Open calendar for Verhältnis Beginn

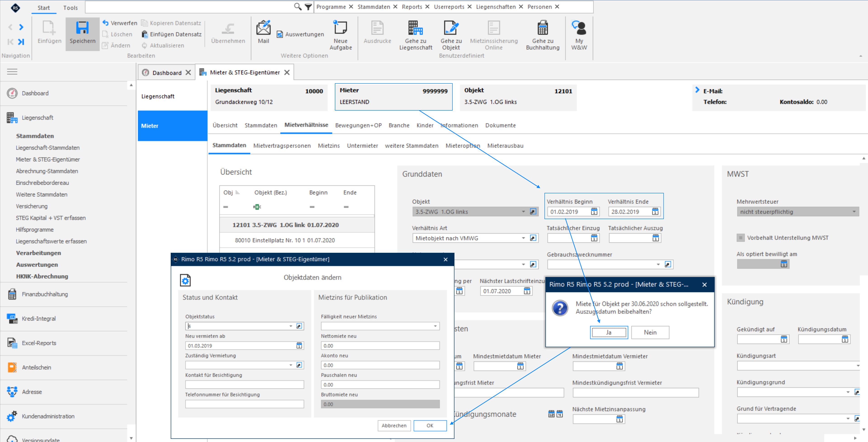(x=594, y=212)
